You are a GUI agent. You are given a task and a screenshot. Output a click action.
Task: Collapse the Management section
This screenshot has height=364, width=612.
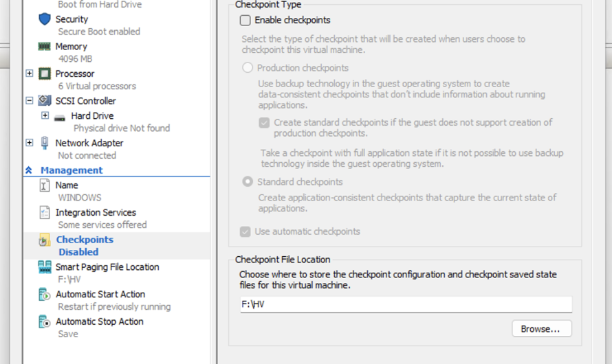(29, 170)
